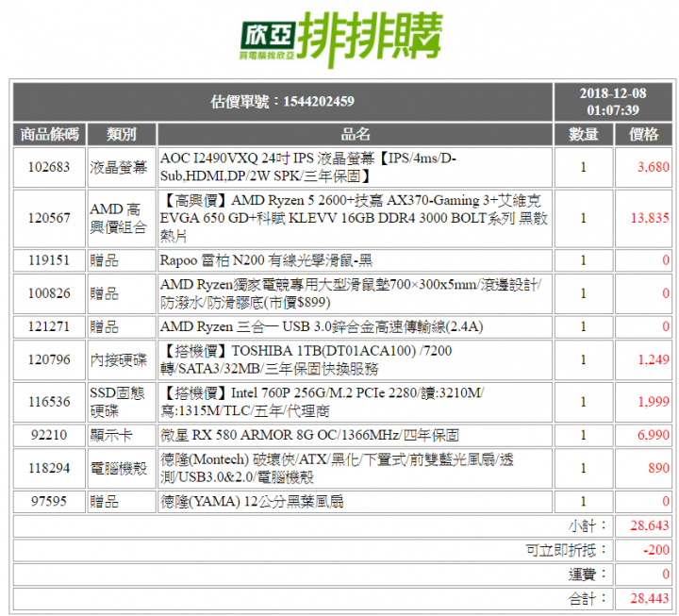Select product code 120567
The width and height of the screenshot is (679, 616).
(x=49, y=218)
